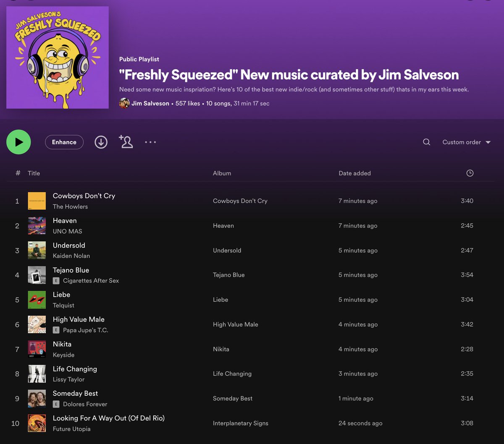Play the Freshly Squeezed playlist

coord(18,142)
